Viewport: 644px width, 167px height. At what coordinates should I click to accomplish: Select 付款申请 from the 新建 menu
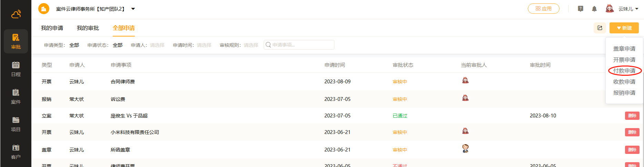click(x=624, y=71)
